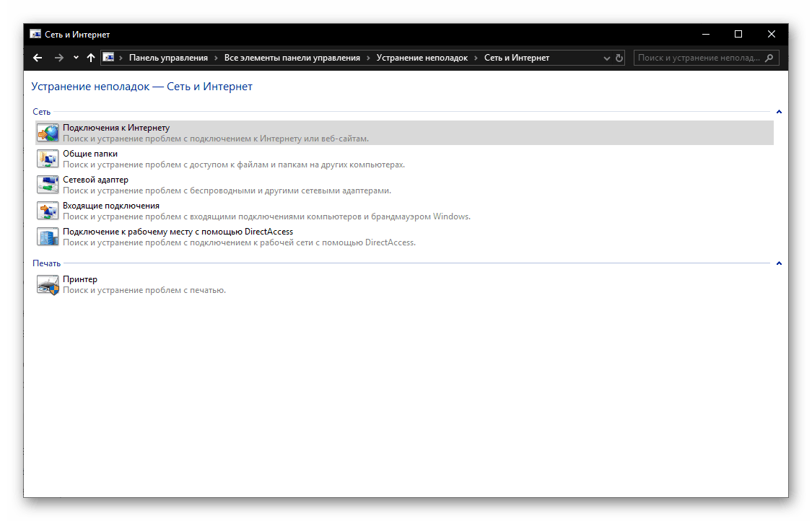The width and height of the screenshot is (812, 521).
Task: Expand chevron after Все элементы панели управления
Action: 368,58
